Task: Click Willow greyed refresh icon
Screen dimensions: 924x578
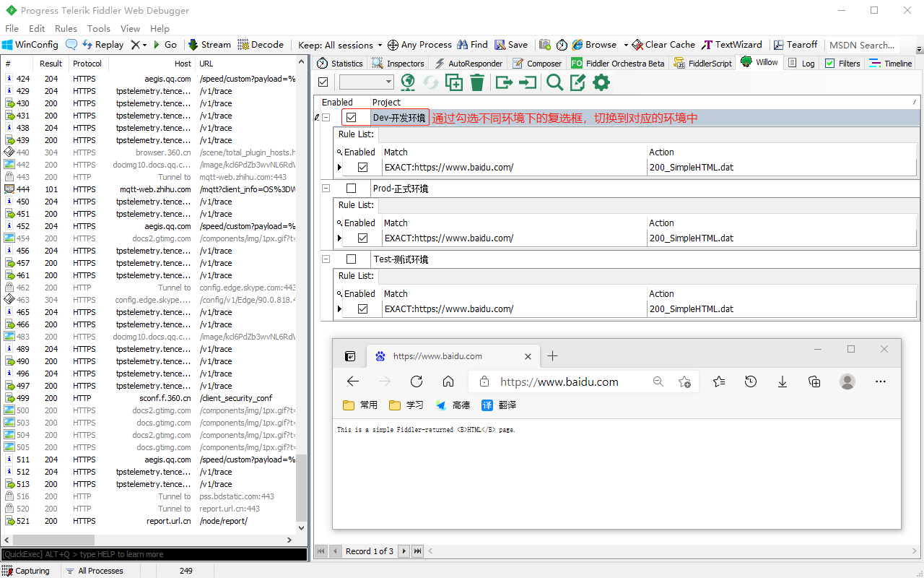Action: tap(431, 82)
